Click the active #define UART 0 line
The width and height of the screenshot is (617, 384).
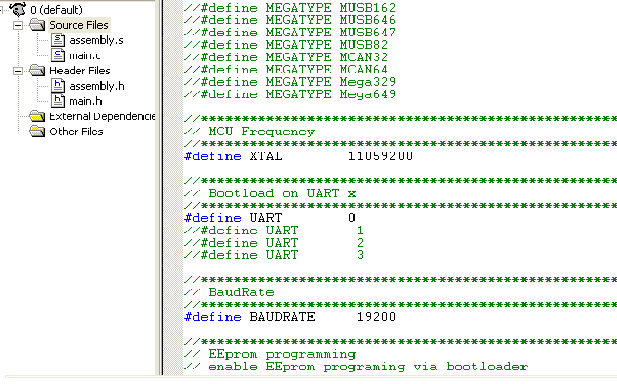pos(270,218)
